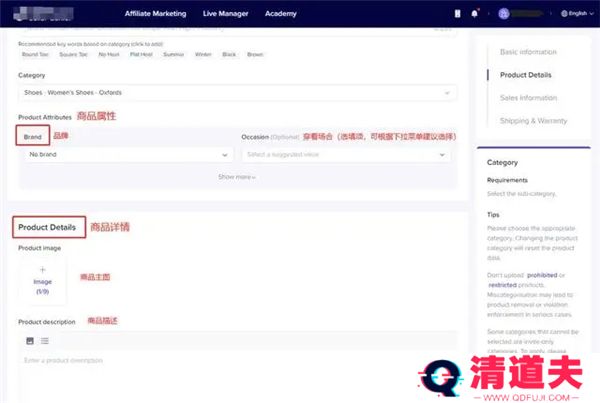Open the Brand dropdown showing No brand

pyautogui.click(x=128, y=155)
